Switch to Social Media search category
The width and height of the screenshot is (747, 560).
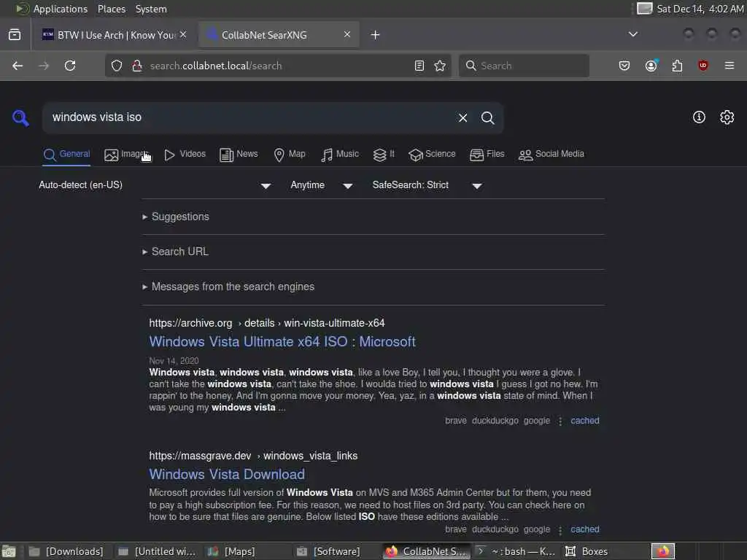551,155
